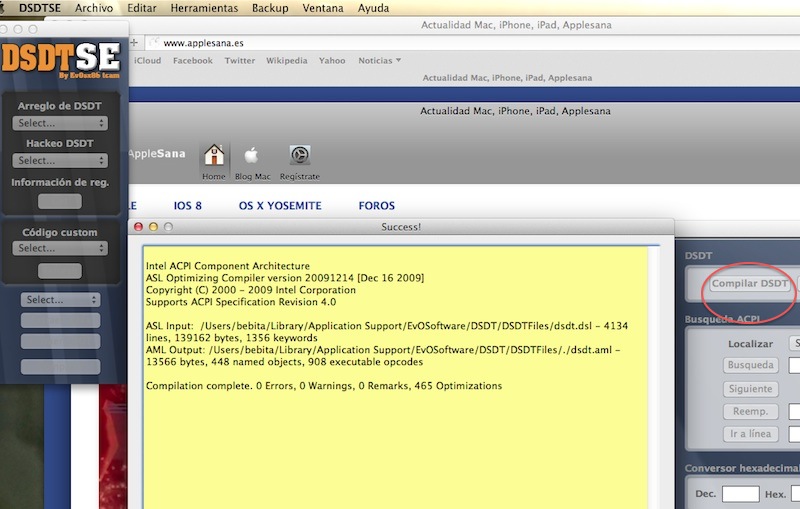Image resolution: width=800 pixels, height=509 pixels.
Task: Open the Herramientas menu
Action: pos(204,8)
